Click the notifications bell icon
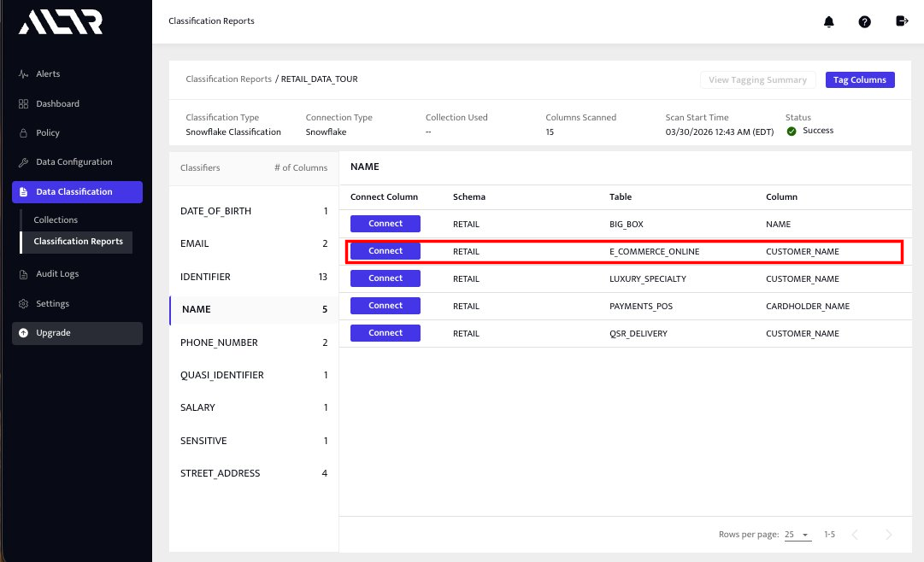Screen dimensions: 924x562 click(x=828, y=21)
